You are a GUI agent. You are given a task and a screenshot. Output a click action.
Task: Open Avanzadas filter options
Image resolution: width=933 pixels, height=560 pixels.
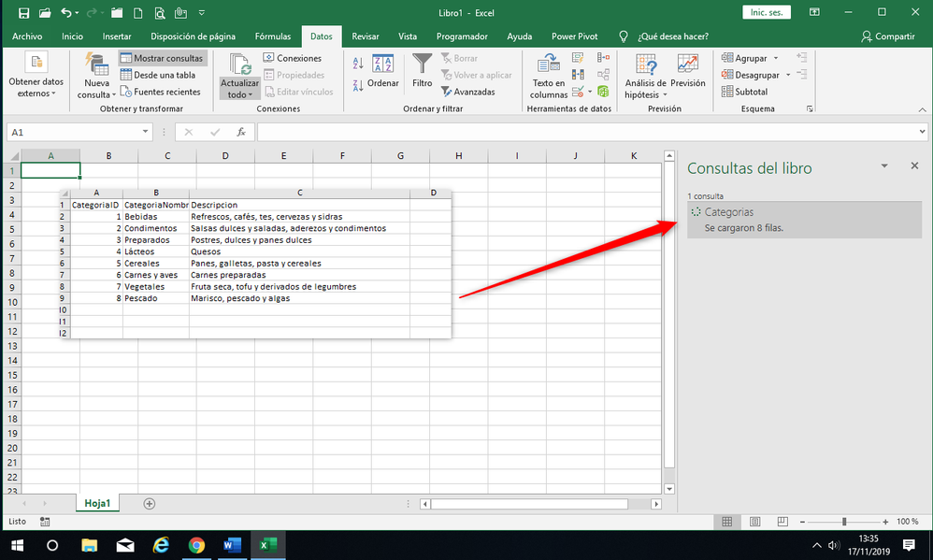pos(468,92)
